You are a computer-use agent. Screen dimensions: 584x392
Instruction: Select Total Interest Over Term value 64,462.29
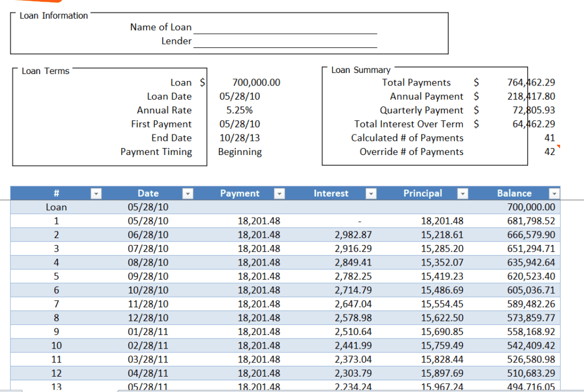point(534,124)
